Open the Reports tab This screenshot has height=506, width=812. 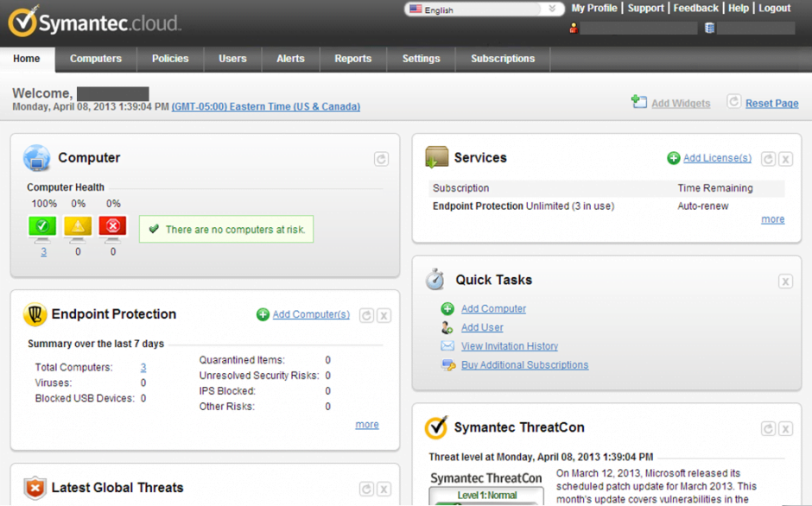tap(352, 59)
